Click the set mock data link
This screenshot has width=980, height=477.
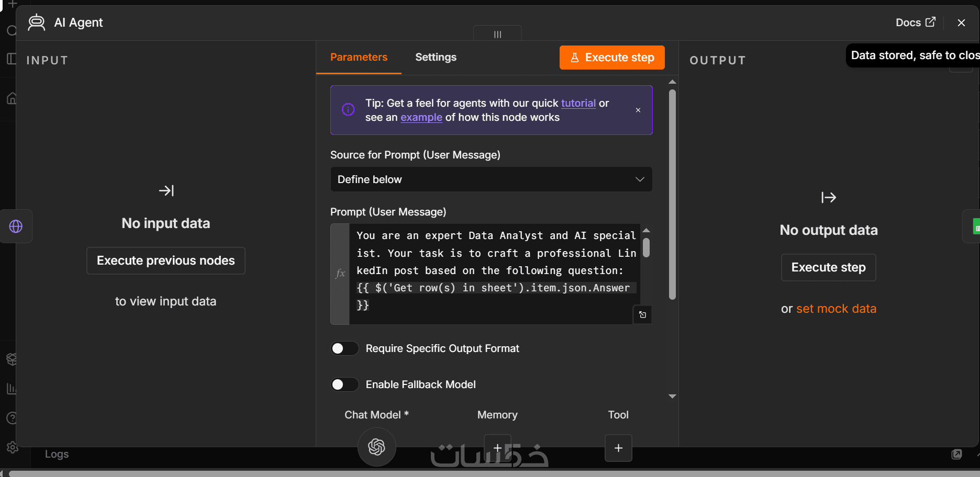[836, 309]
